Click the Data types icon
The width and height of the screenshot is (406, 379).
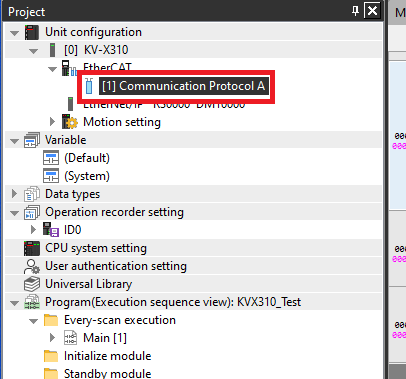click(x=32, y=194)
